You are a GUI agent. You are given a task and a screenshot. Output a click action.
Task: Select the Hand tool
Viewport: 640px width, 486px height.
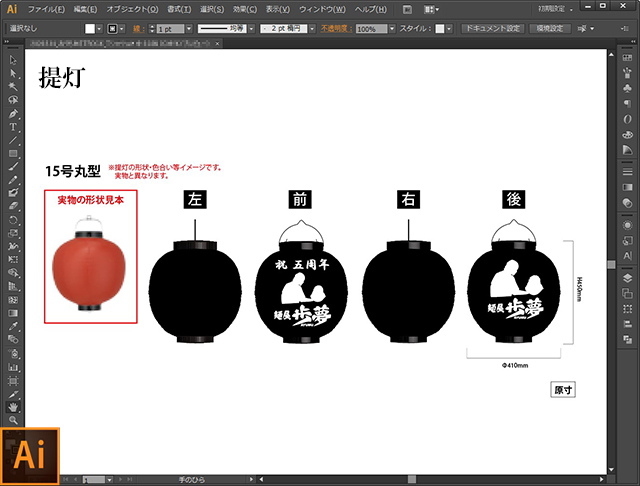coord(13,408)
